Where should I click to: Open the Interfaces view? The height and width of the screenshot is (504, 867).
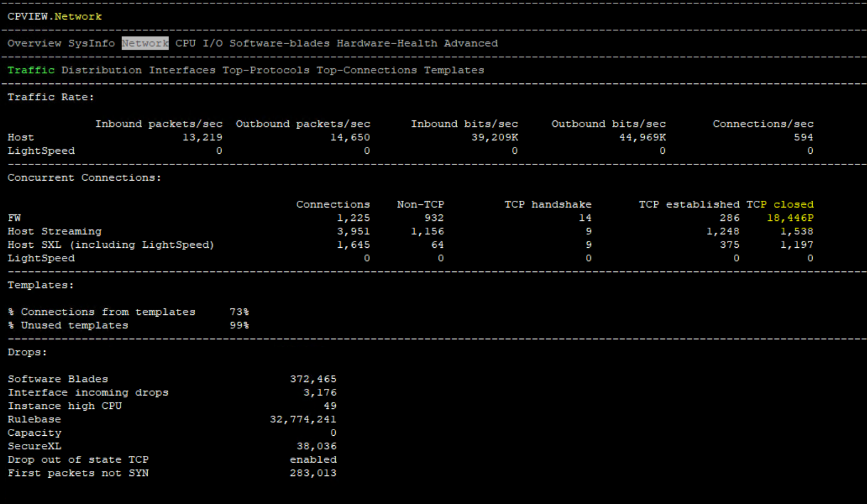[x=182, y=70]
